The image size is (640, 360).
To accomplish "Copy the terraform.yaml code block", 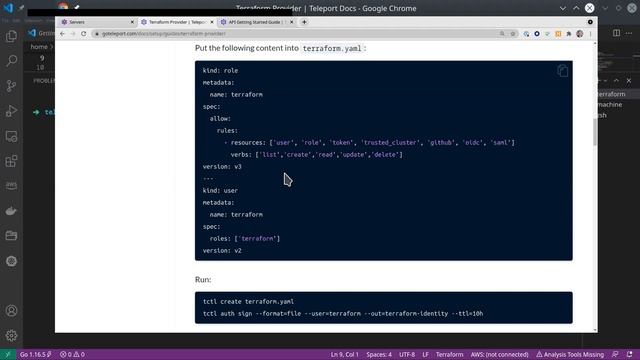I will point(562,71).
